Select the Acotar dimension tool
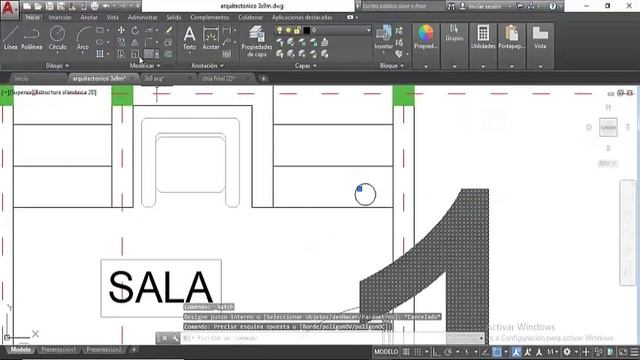Viewport: 640px width, 360px height. pos(211,38)
